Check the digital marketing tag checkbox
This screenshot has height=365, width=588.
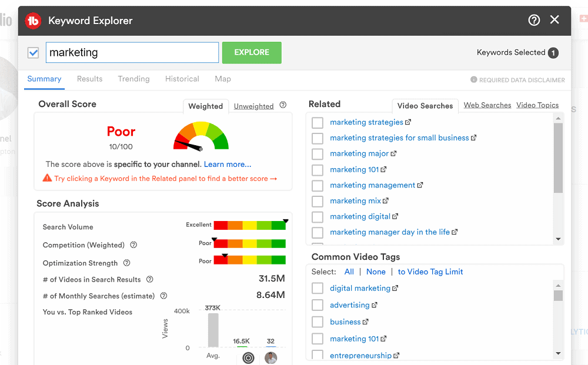(318, 288)
